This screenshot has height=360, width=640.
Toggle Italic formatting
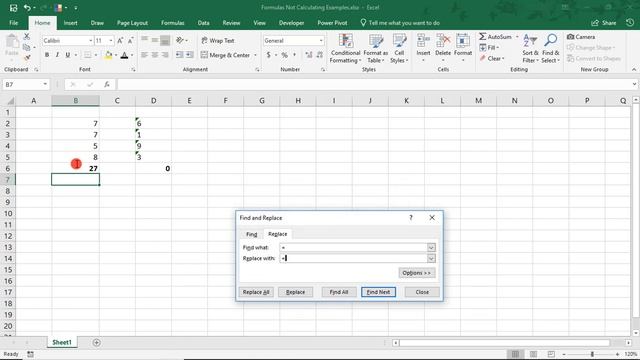pyautogui.click(x=57, y=55)
